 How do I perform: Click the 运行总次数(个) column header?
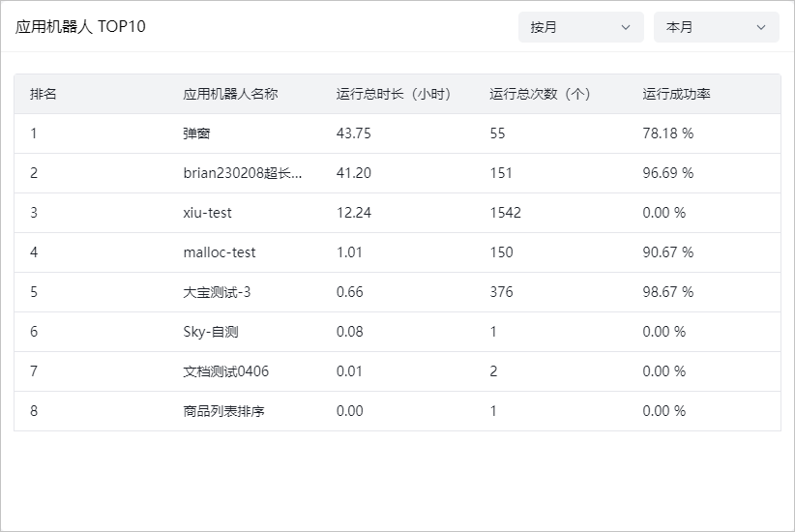540,94
